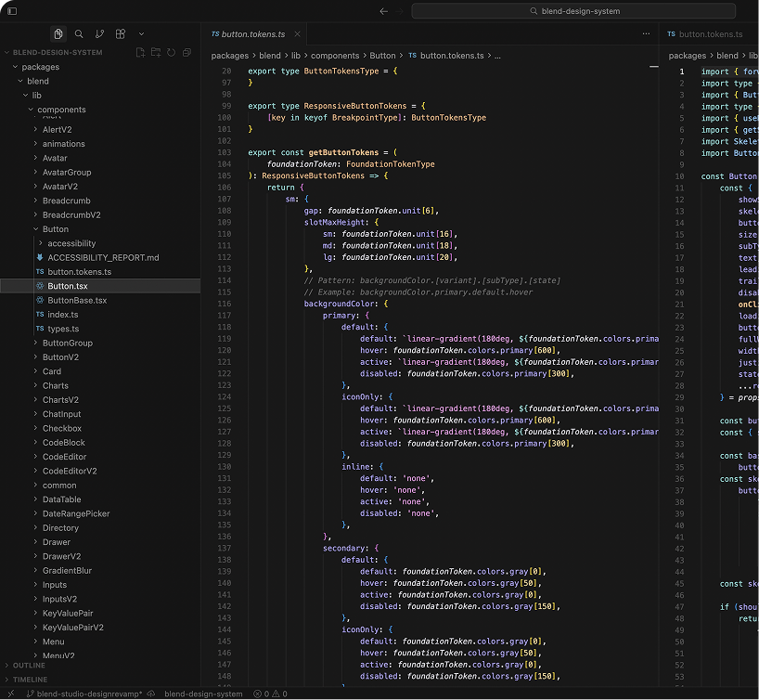This screenshot has height=700, width=759.
Task: Open the Search view icon
Action: pyautogui.click(x=79, y=34)
